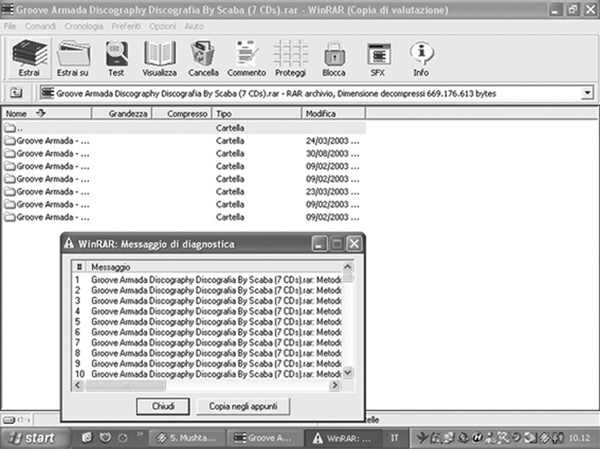This screenshot has width=600, height=449.
Task: Show archive Info
Action: [421, 58]
